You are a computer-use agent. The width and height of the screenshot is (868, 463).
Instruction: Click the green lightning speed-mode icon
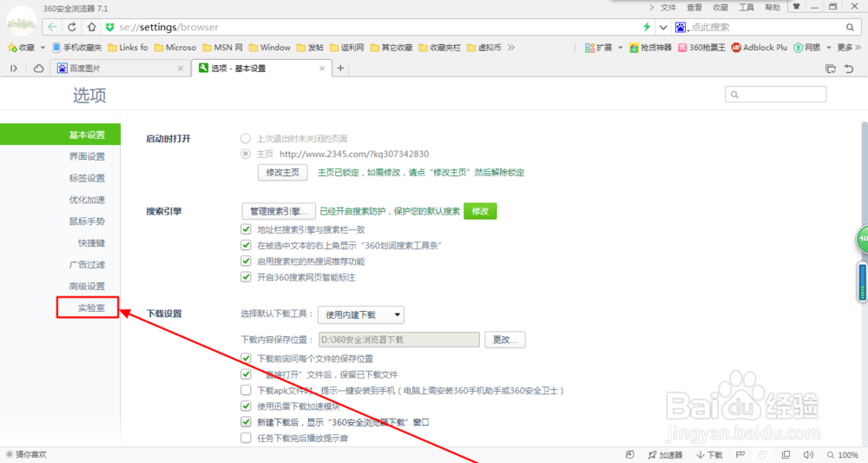[x=646, y=27]
